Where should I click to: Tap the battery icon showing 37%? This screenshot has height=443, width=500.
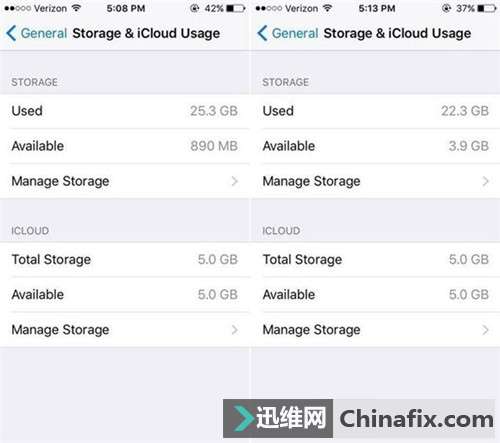click(487, 8)
